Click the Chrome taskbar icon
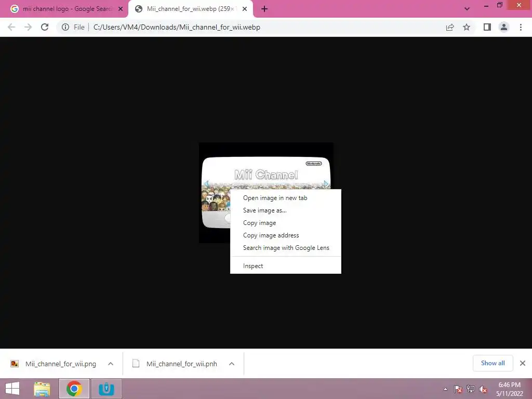This screenshot has width=532, height=399. click(x=74, y=389)
